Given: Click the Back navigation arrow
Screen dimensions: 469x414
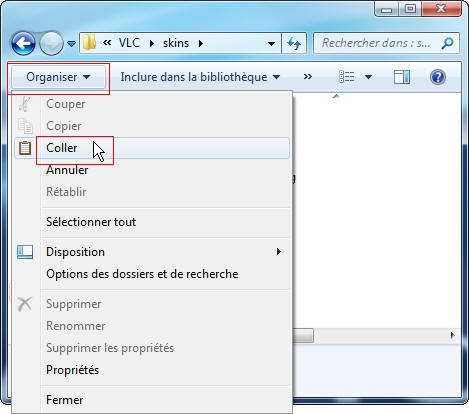Looking at the screenshot, I should pyautogui.click(x=23, y=43).
